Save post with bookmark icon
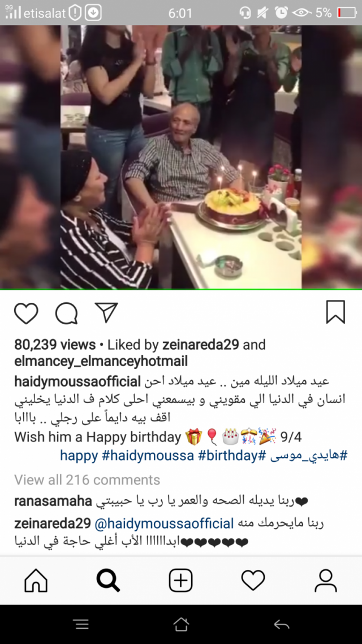 [336, 312]
